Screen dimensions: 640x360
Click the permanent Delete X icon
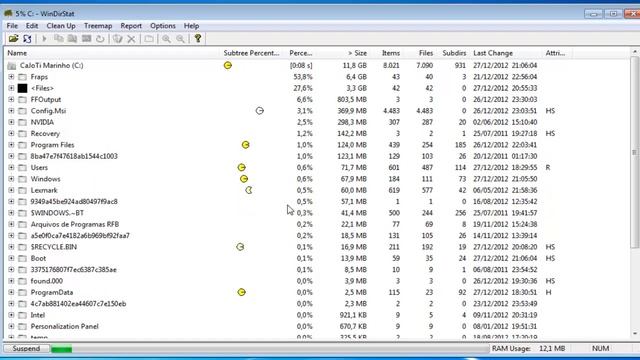[x=131, y=39]
